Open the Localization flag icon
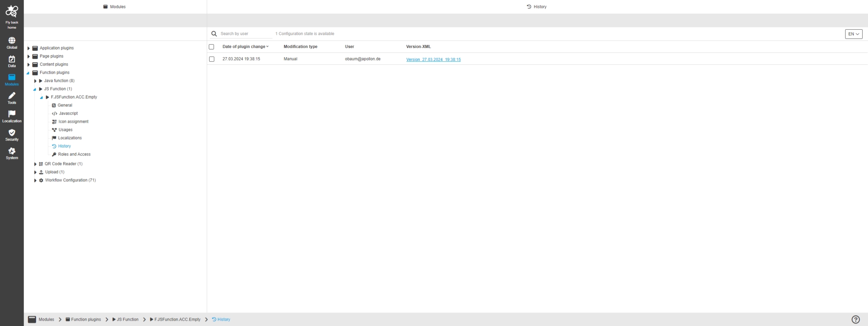The width and height of the screenshot is (868, 326). (x=12, y=114)
